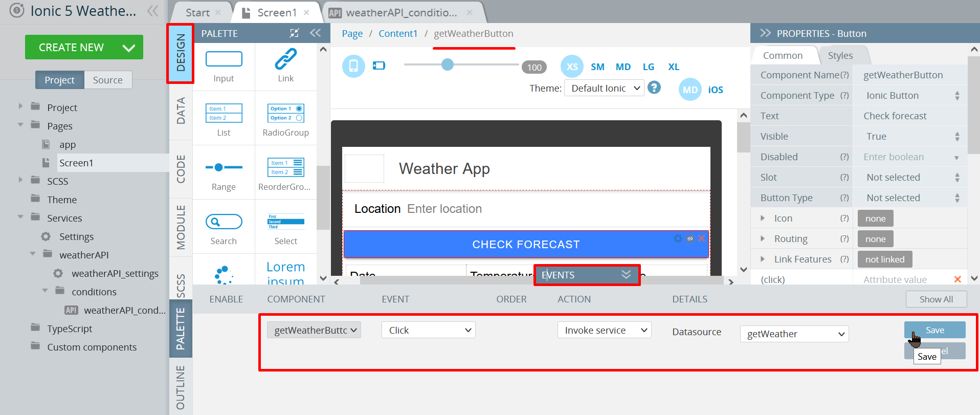
Task: Open Theme dropdown Default Ionic
Action: pos(604,88)
